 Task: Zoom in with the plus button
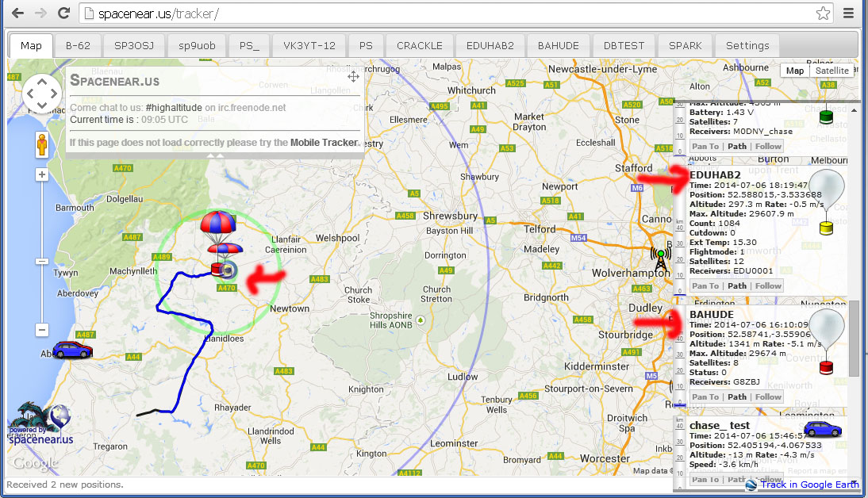point(42,174)
